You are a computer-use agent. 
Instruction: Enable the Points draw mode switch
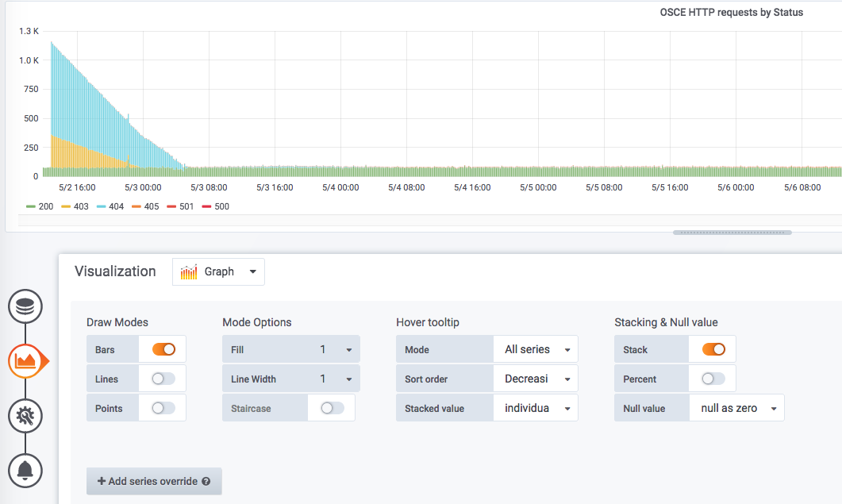tap(163, 408)
